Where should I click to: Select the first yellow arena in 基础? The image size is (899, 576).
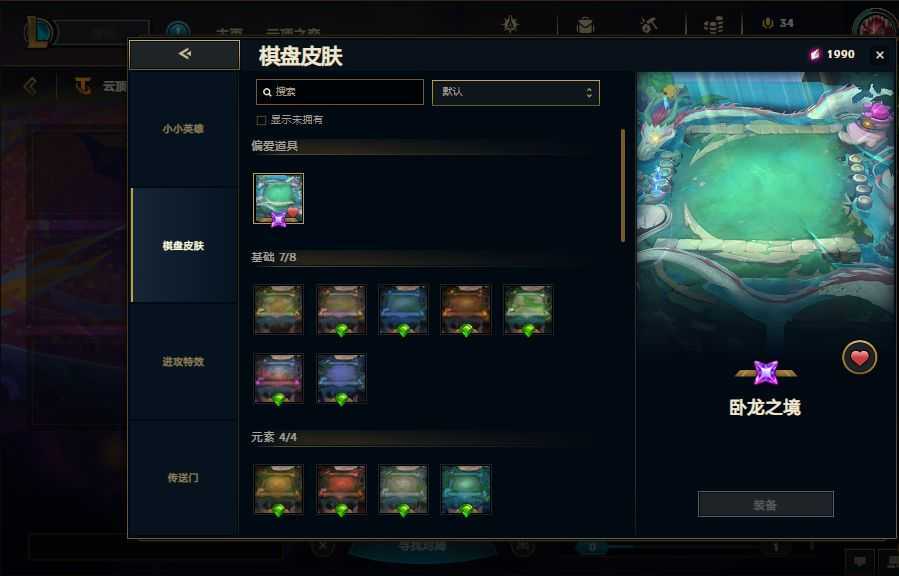point(279,309)
